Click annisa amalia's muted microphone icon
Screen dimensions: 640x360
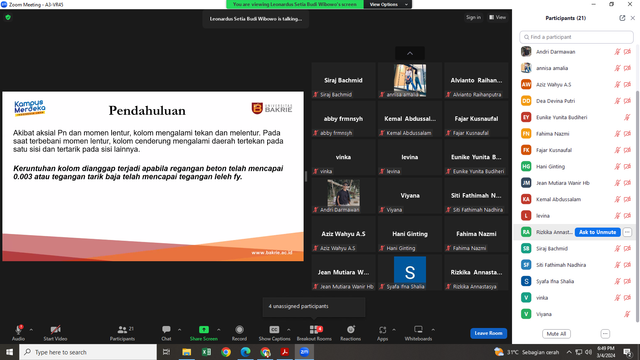tap(617, 68)
